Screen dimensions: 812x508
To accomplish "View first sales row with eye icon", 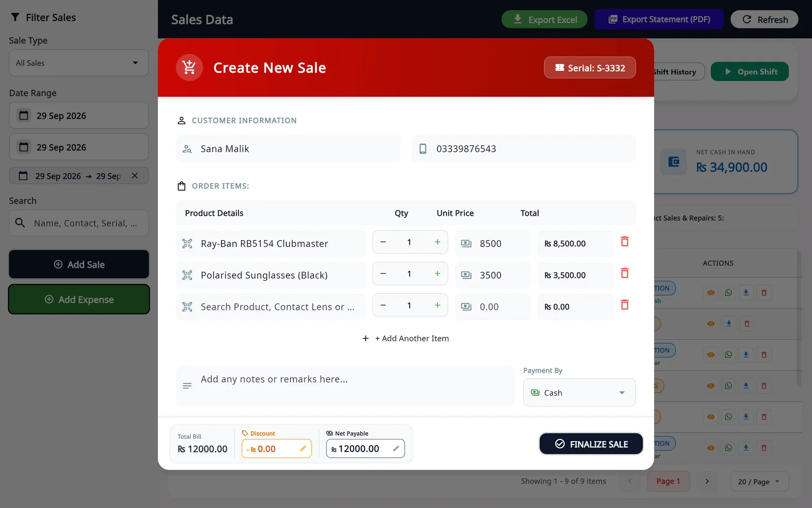I will tap(710, 293).
